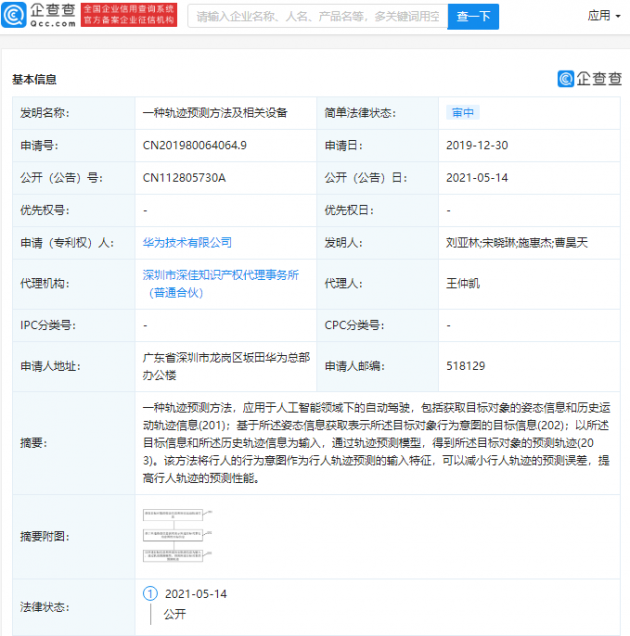Click the Qcc.com logo in the header
Screen dimensions: 630x636
39,16
